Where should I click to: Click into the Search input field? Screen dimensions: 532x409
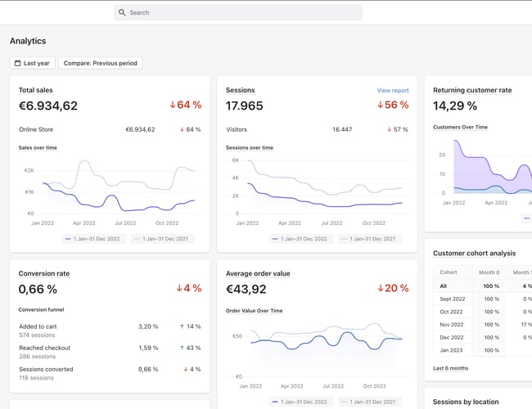[x=241, y=13]
